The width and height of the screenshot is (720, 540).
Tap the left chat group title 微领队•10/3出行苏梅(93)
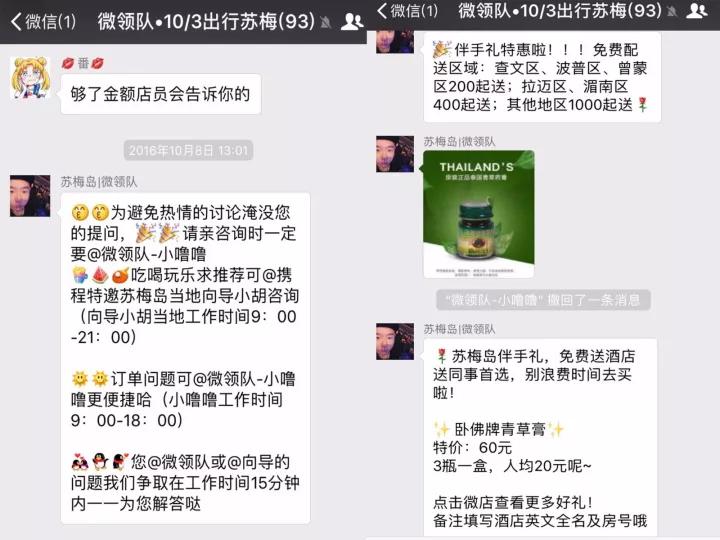tap(206, 22)
